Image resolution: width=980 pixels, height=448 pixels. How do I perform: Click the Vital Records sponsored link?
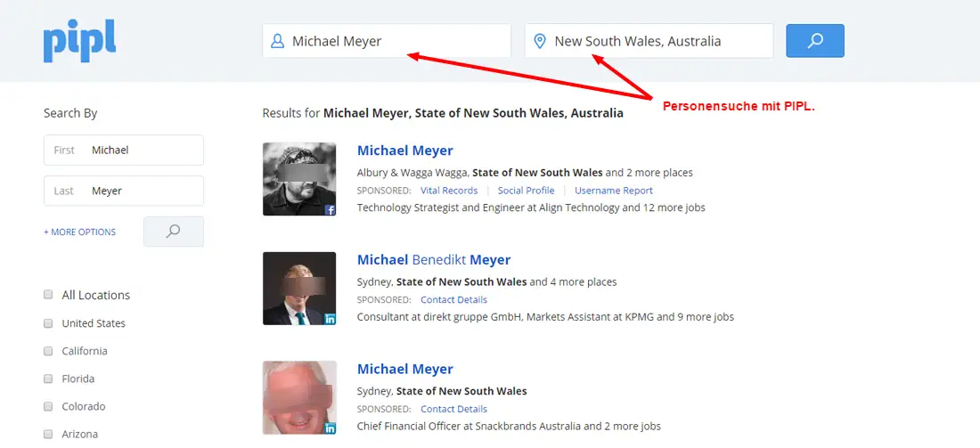[x=449, y=191]
